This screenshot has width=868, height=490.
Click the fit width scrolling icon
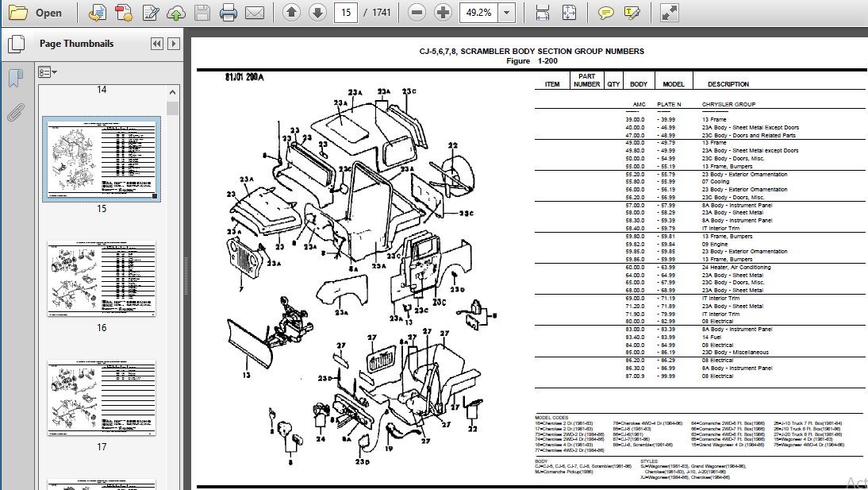click(543, 13)
